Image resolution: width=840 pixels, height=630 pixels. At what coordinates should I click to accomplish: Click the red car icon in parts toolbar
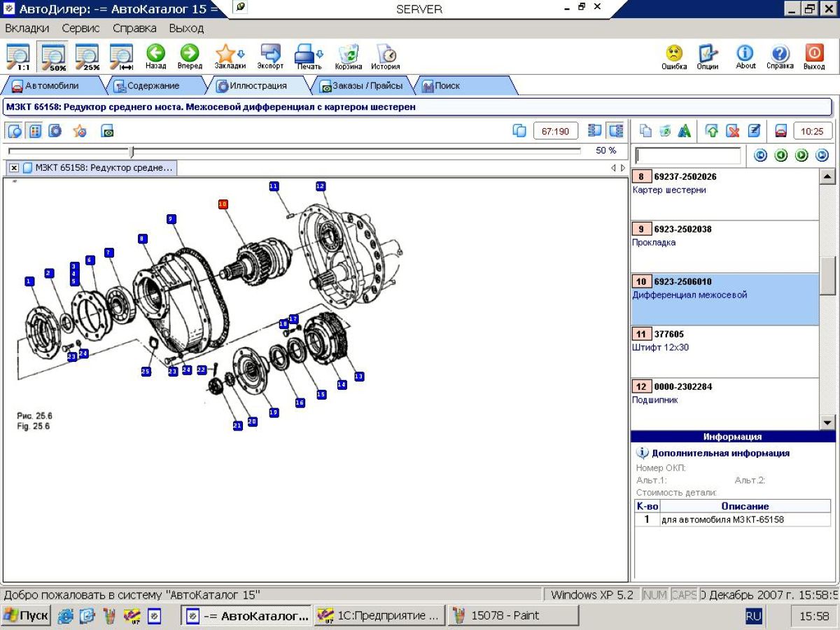[781, 131]
